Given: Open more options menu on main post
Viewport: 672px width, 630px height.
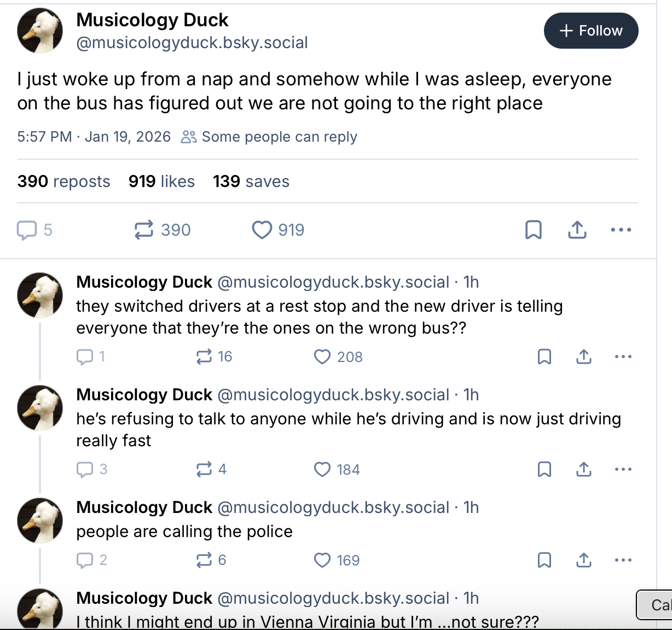Looking at the screenshot, I should [x=621, y=230].
